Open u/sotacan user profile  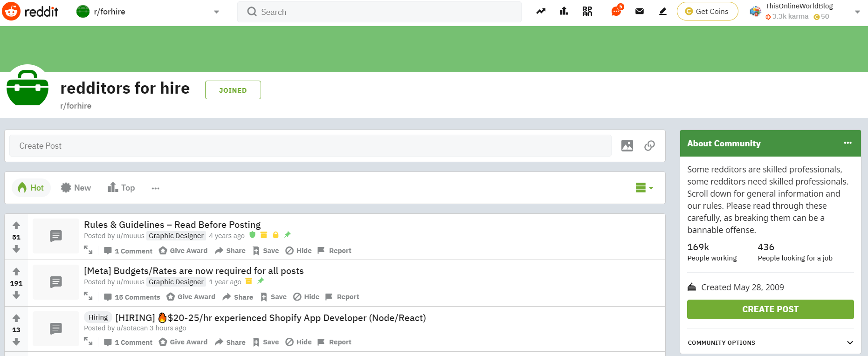(132, 328)
